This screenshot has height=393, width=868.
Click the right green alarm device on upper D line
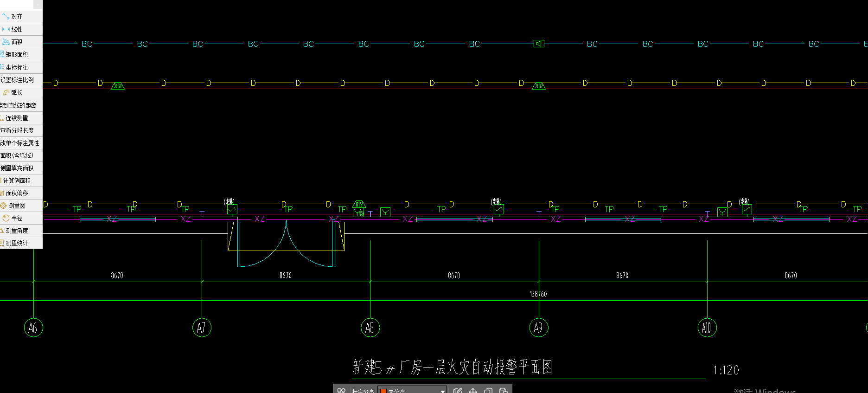coord(538,86)
